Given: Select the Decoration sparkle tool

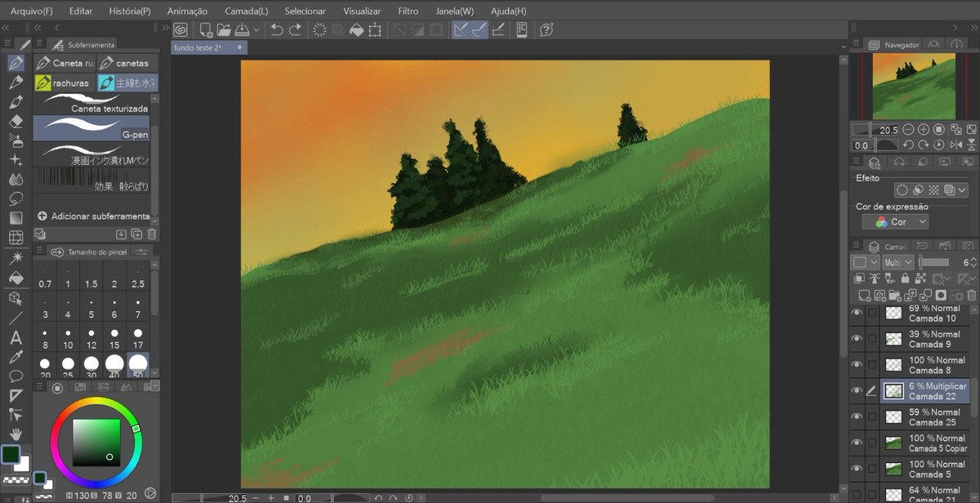Looking at the screenshot, I should (x=15, y=160).
